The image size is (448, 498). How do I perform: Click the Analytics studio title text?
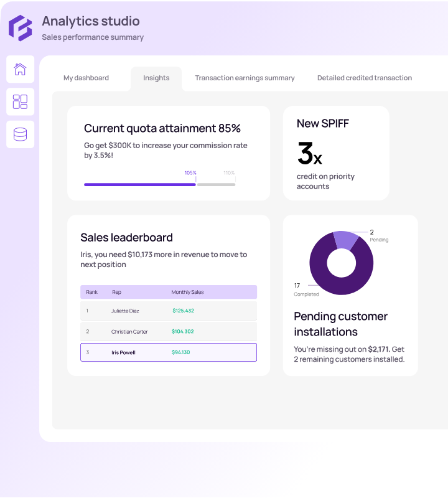(x=91, y=21)
